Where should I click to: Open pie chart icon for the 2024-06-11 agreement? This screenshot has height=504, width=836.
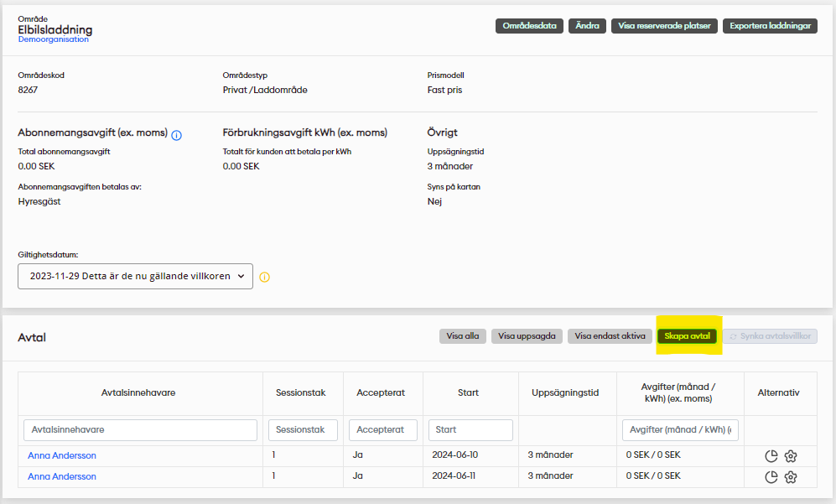coord(771,477)
